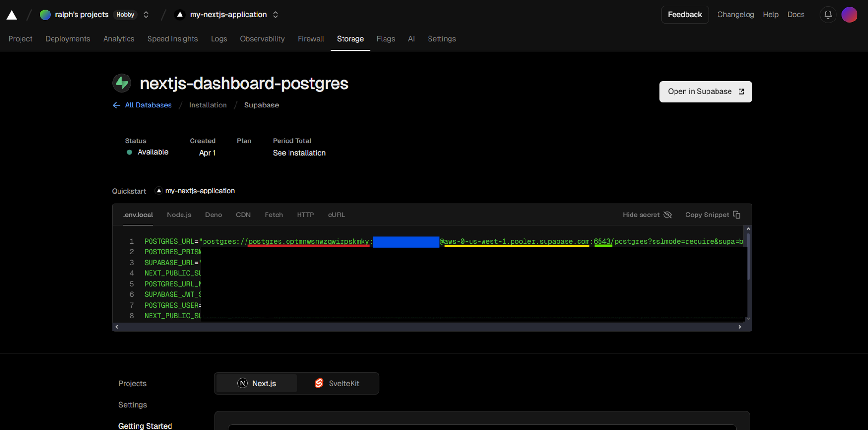Click the Supabase lightning bolt logo
Screen dimensions: 868x430
tap(122, 83)
